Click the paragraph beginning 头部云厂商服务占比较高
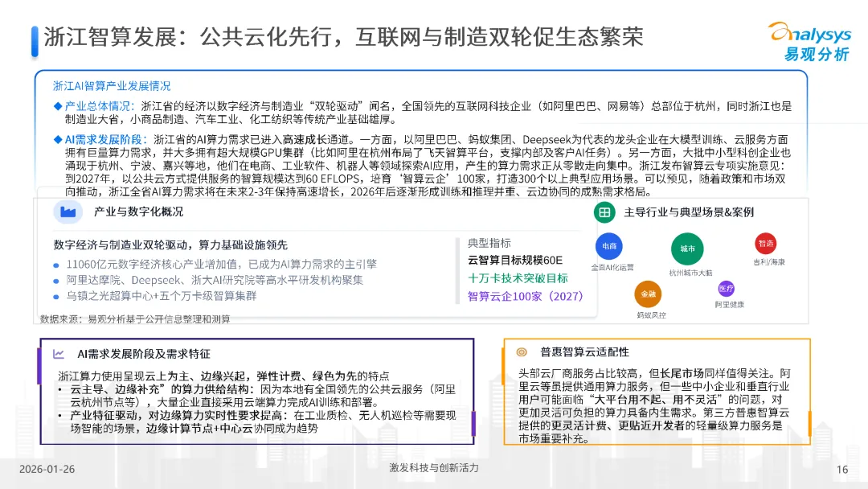The image size is (868, 489). (654, 406)
